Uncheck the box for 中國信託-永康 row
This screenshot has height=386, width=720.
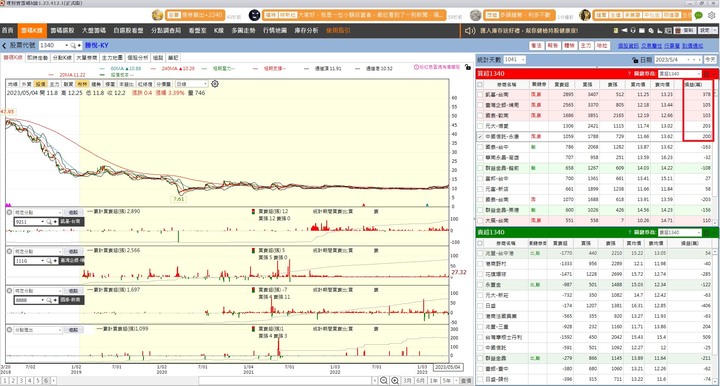[480, 136]
